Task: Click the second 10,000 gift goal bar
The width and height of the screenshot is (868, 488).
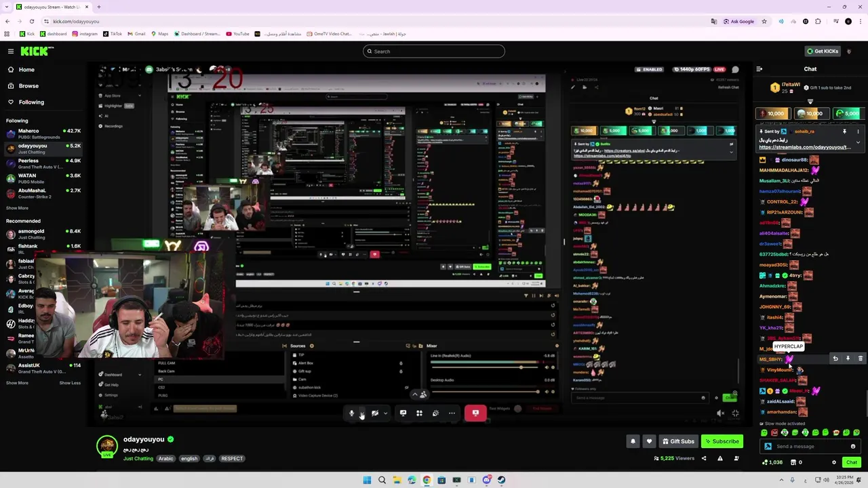Action: (810, 114)
